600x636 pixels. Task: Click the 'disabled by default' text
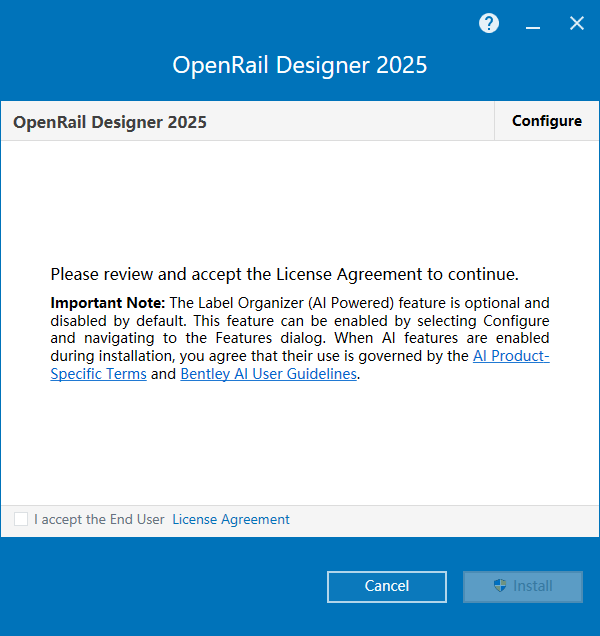(x=102, y=320)
